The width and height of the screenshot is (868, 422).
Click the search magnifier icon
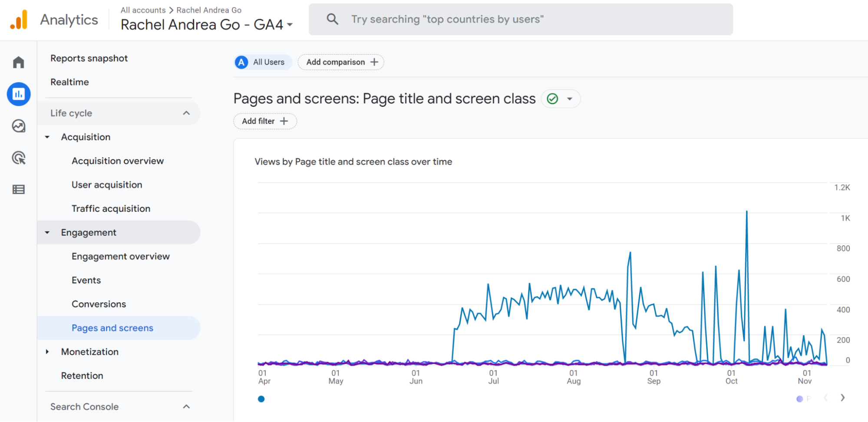(x=332, y=19)
